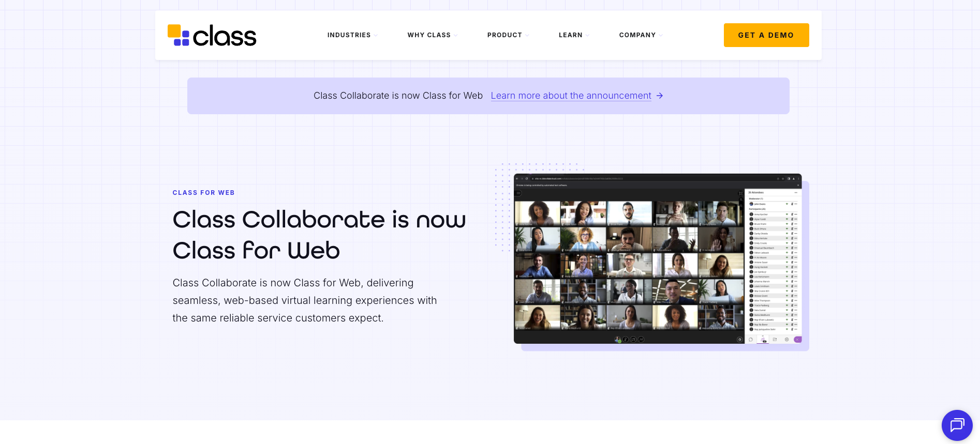Click the Class logo in header
This screenshot has width=980, height=444.
[x=212, y=35]
